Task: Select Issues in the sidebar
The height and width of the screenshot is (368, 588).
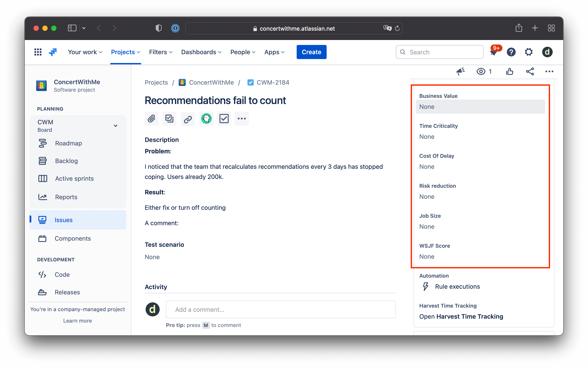Action: coord(63,219)
